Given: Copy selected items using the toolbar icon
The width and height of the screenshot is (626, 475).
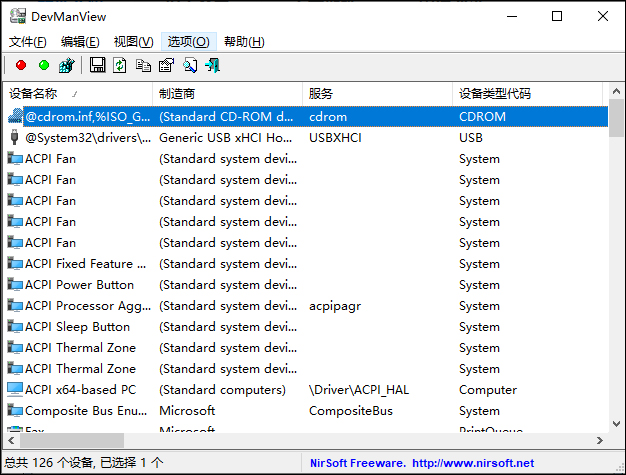Looking at the screenshot, I should point(143,66).
